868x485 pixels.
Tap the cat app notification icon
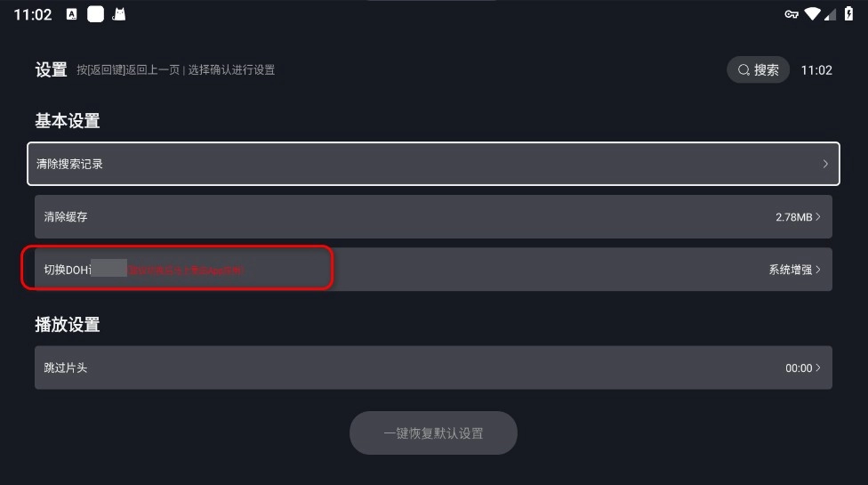coord(118,14)
